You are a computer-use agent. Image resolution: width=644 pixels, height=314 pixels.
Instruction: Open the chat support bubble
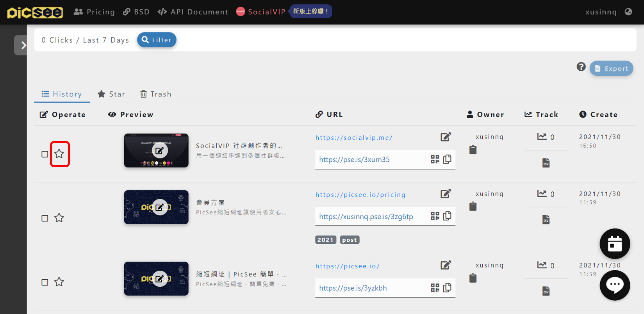click(615, 285)
